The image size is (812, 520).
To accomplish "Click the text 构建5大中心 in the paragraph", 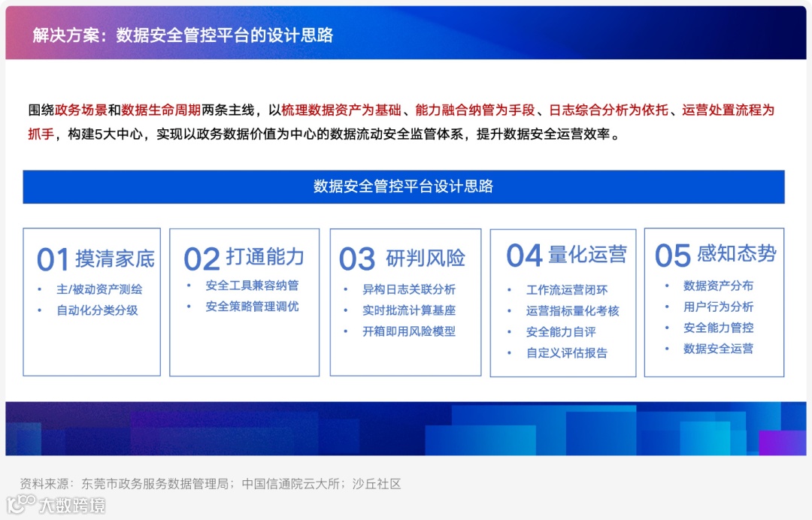I will (x=105, y=135).
